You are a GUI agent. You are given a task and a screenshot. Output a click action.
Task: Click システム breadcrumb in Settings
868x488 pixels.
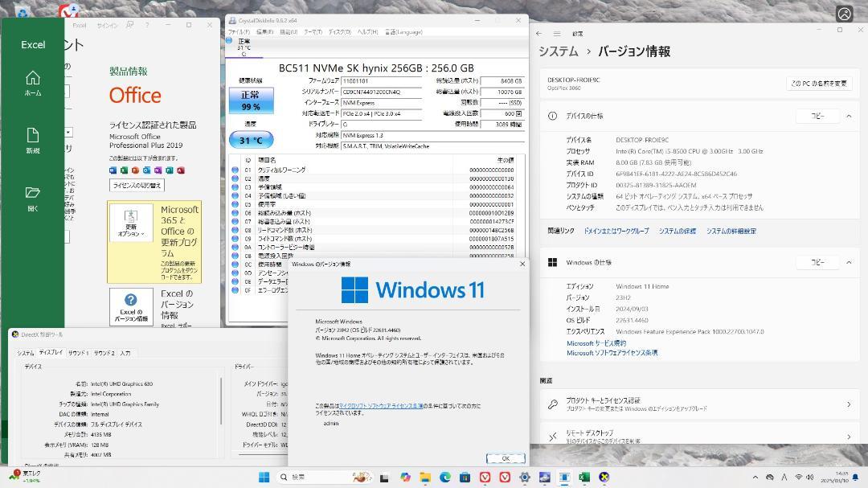coord(559,51)
